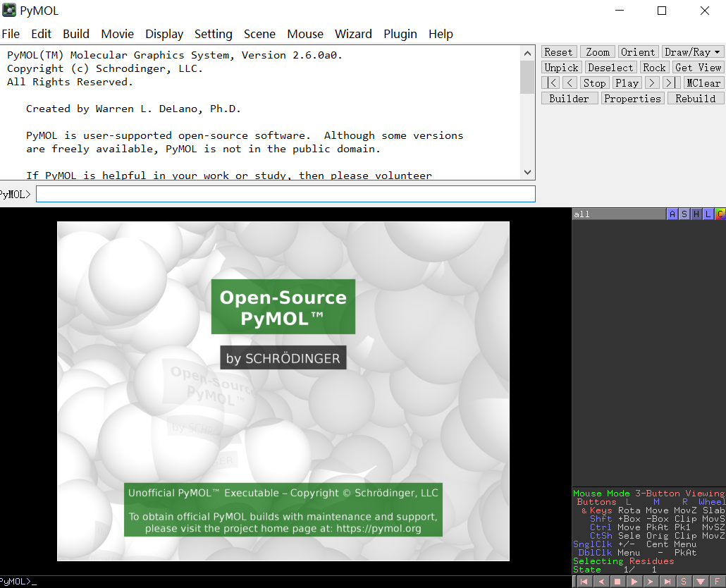Open the down-triangle movie menu in bottom bar
Viewport: 726px width, 588px height.
coord(701,582)
